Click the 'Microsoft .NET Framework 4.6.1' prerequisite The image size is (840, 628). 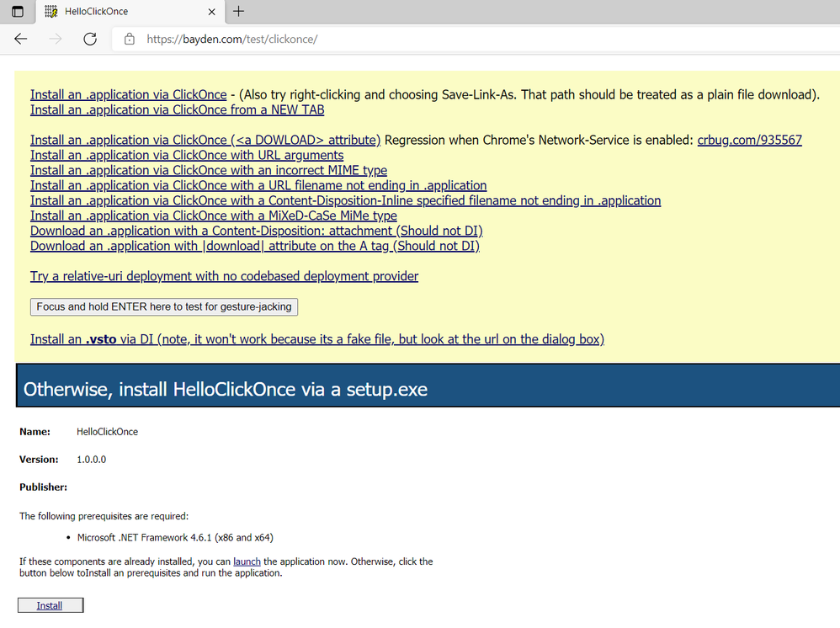pyautogui.click(x=175, y=537)
